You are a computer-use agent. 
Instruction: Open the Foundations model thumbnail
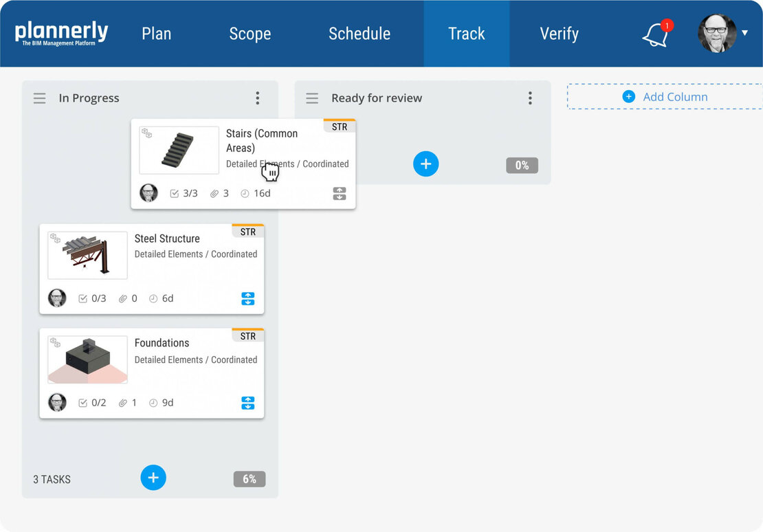coord(87,359)
